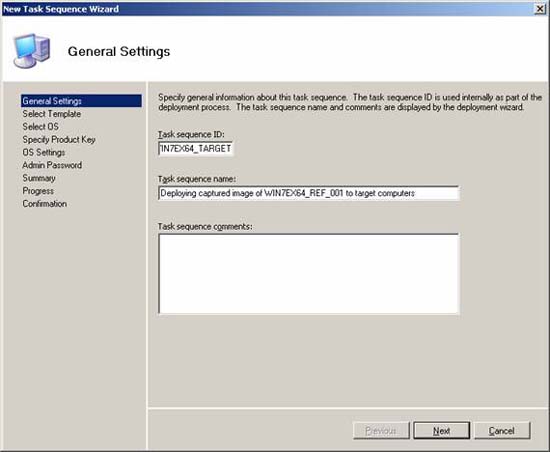The height and width of the screenshot is (452, 550).
Task: Select the Admin Password step
Action: pyautogui.click(x=52, y=165)
